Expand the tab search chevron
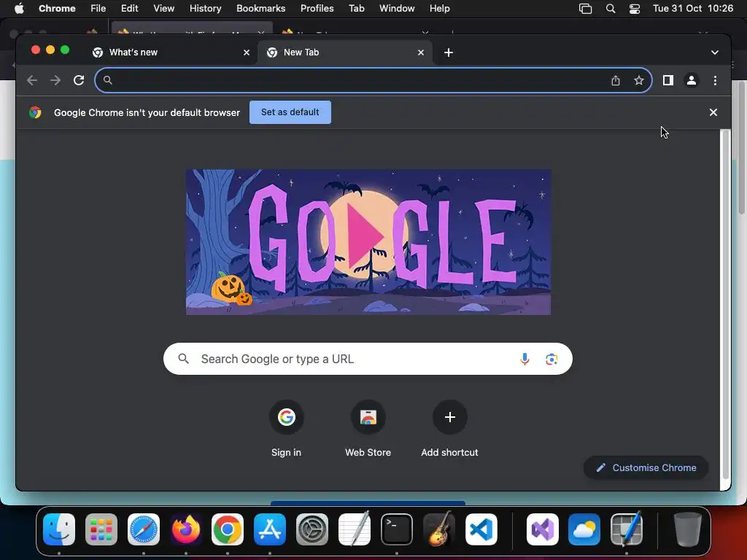 pyautogui.click(x=715, y=52)
